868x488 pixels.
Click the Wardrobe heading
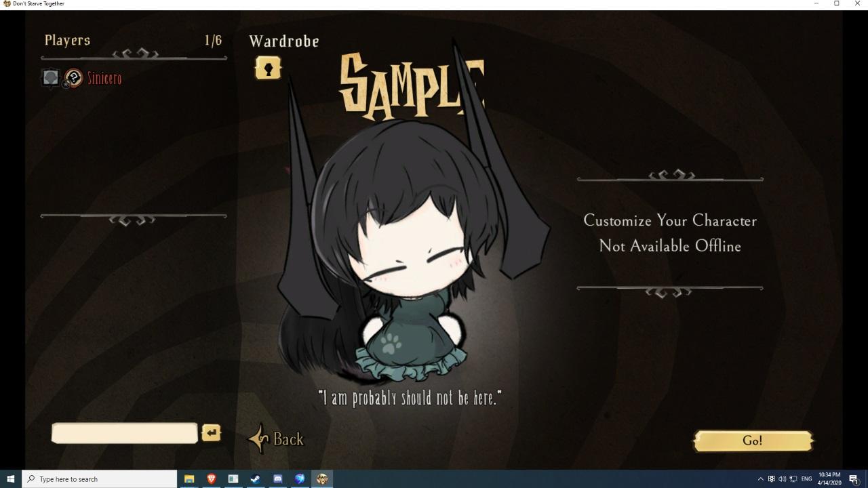pos(284,41)
